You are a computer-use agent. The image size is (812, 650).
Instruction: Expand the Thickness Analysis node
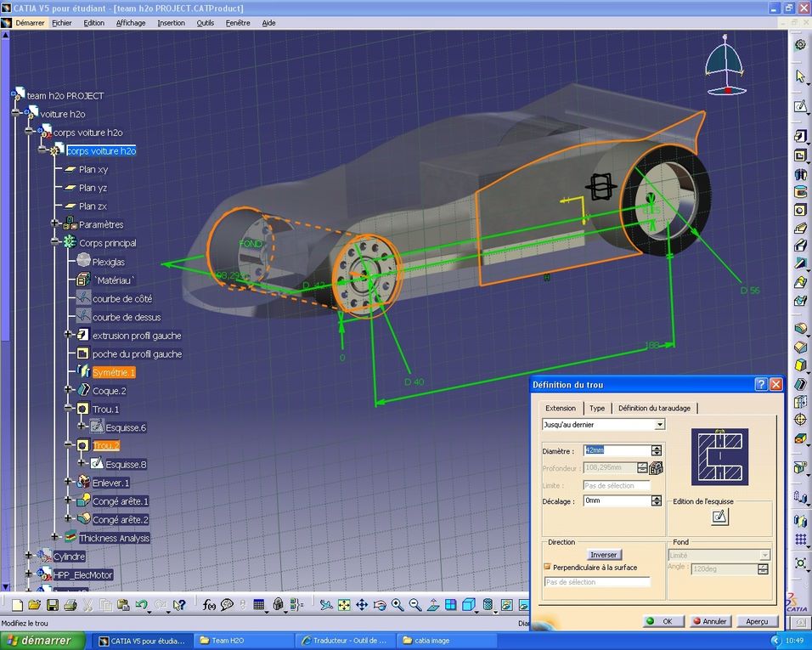(55, 537)
